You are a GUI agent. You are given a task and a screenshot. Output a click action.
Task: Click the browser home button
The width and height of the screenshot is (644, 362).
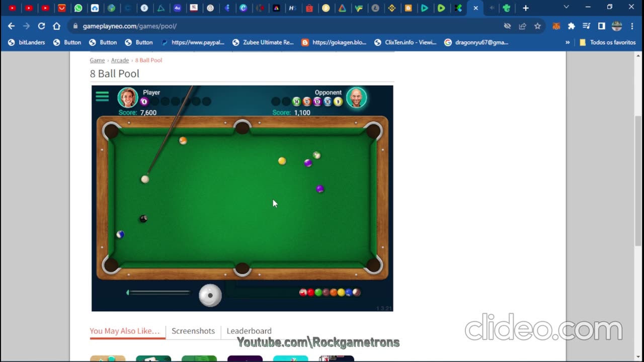pos(57,26)
